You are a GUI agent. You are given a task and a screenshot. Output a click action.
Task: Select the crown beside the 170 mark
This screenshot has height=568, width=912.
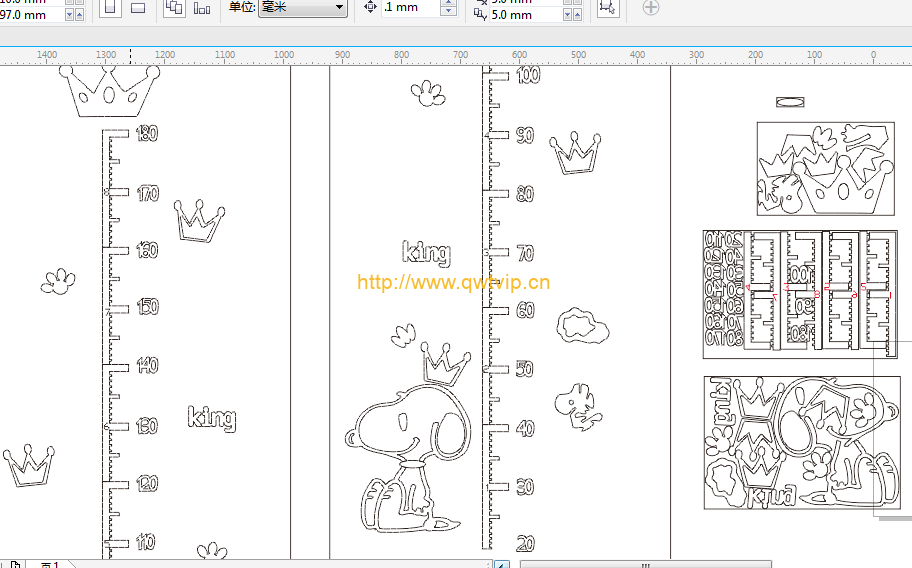click(x=199, y=221)
